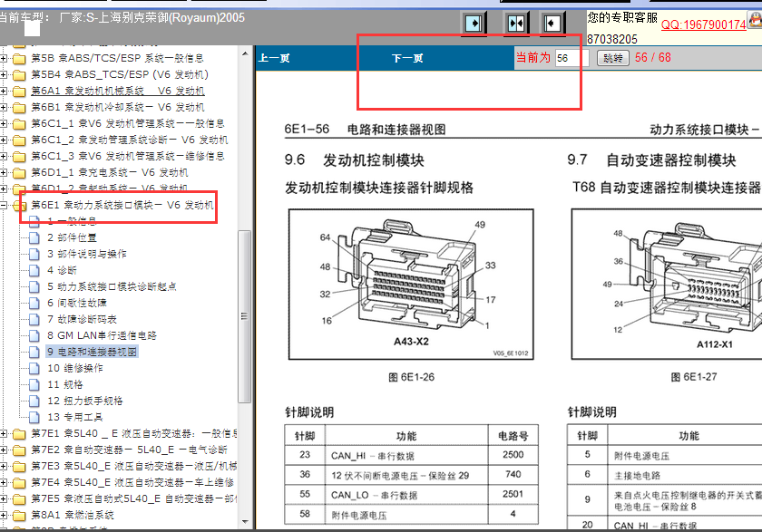
Task: Click the collapse-left-pane arrow toolbar icon
Action: [x=552, y=23]
